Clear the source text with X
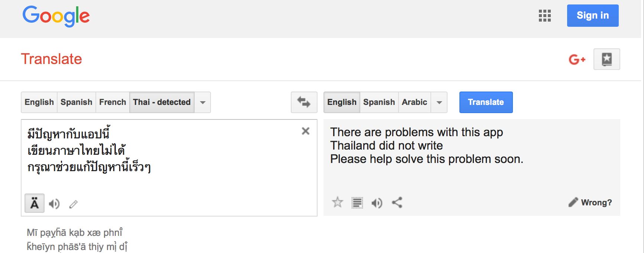 306,131
